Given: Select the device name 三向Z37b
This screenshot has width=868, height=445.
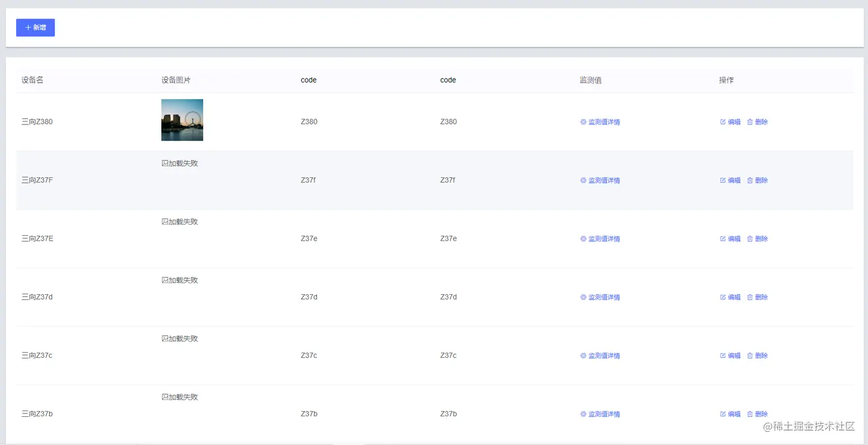Looking at the screenshot, I should click(x=37, y=414).
